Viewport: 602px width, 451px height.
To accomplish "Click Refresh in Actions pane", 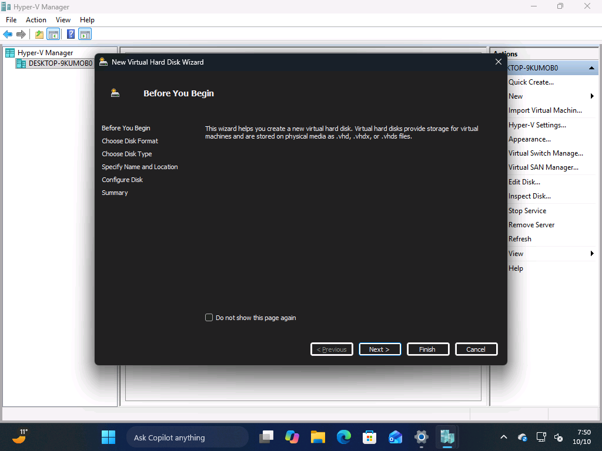I will (x=520, y=239).
